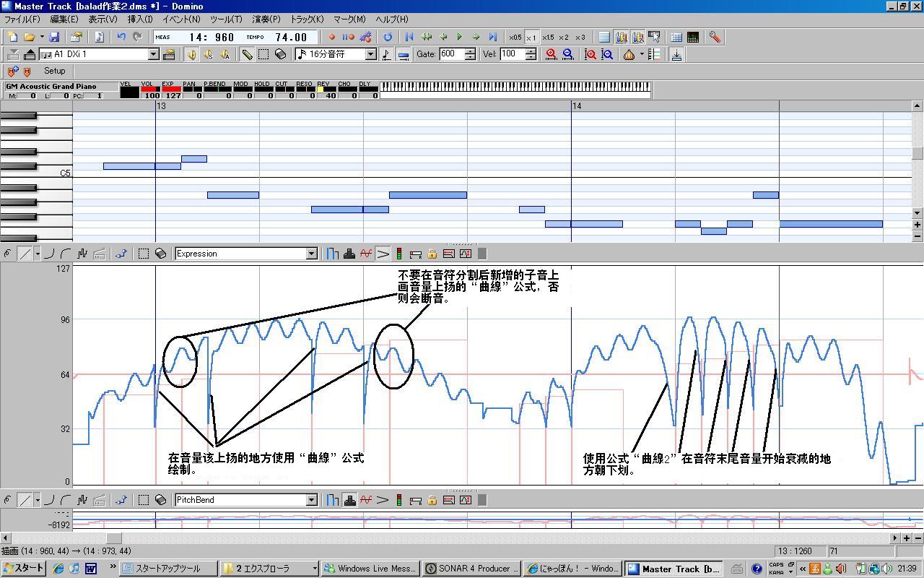Select the eraser tool
924x578 pixels.
[x=281, y=54]
